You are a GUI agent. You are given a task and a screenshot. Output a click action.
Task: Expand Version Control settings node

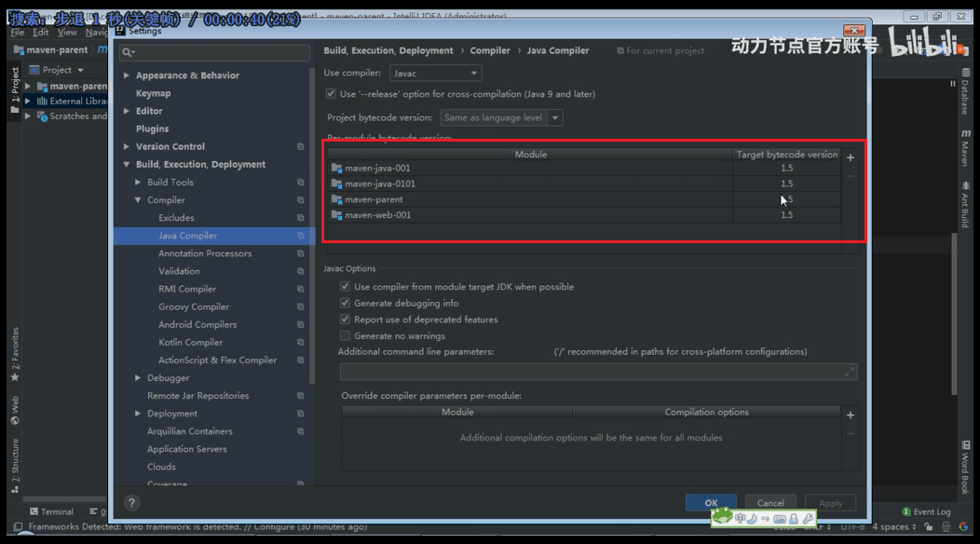pos(127,146)
